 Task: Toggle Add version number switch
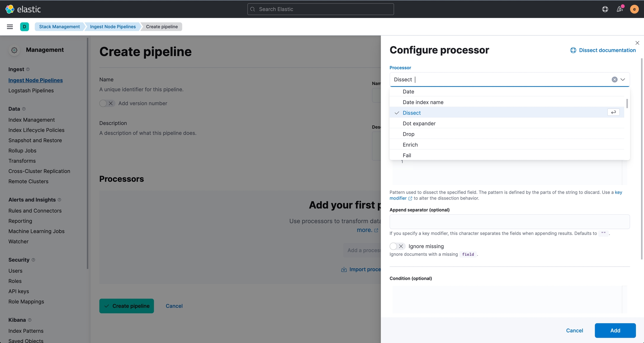(x=107, y=103)
